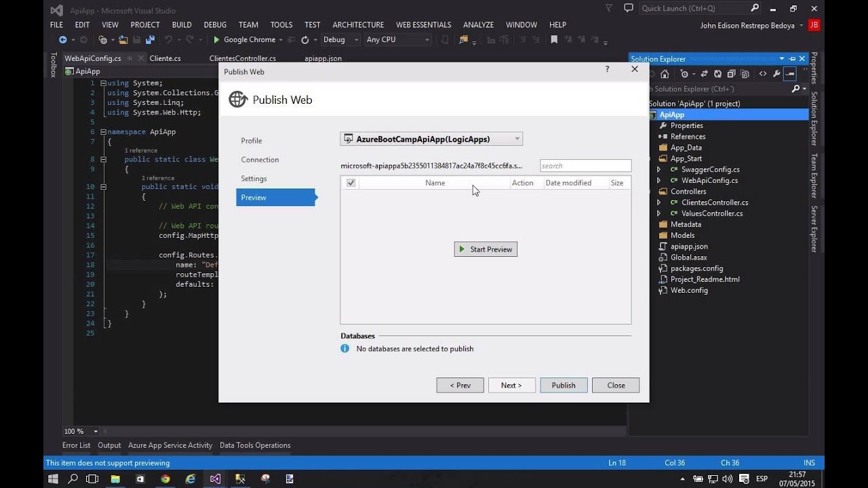Click John Edison Restrepo Bedoya account name

tap(748, 25)
